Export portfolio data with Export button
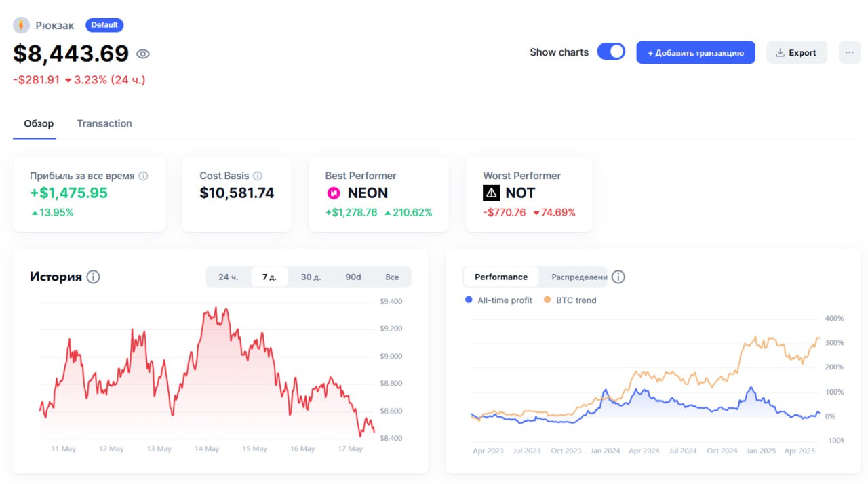The image size is (868, 484). point(797,52)
